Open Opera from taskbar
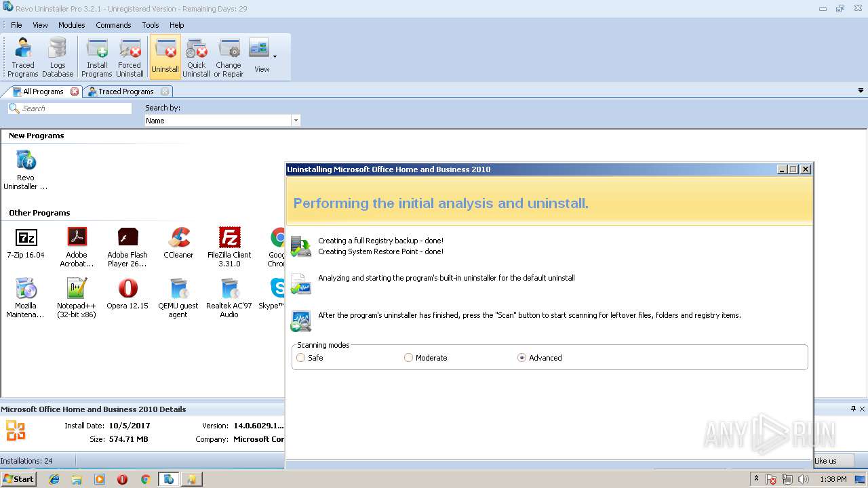The height and width of the screenshot is (488, 868). coord(122,479)
